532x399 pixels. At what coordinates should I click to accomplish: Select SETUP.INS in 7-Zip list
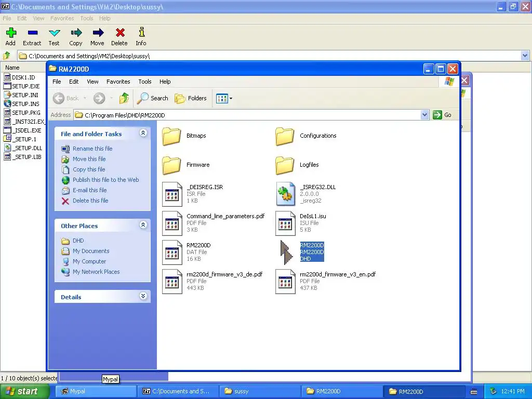click(21, 104)
